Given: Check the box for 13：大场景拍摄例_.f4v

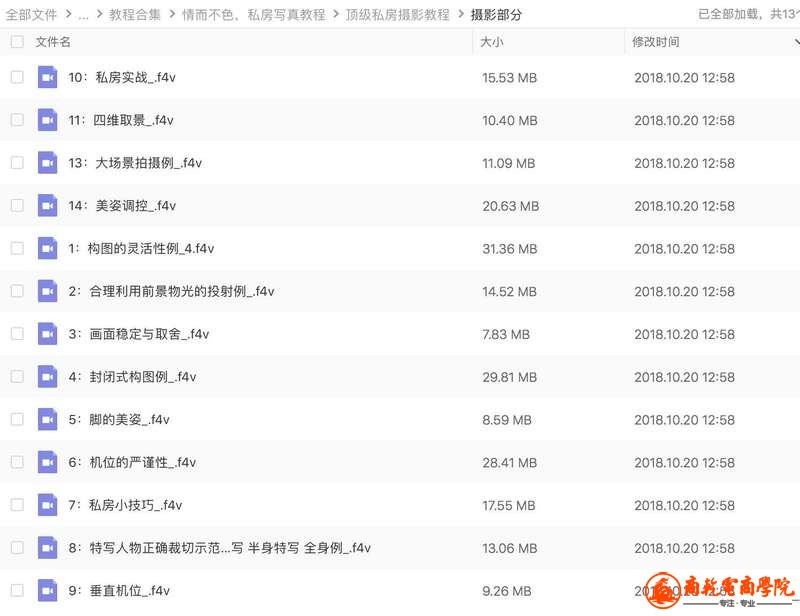Looking at the screenshot, I should (x=17, y=163).
